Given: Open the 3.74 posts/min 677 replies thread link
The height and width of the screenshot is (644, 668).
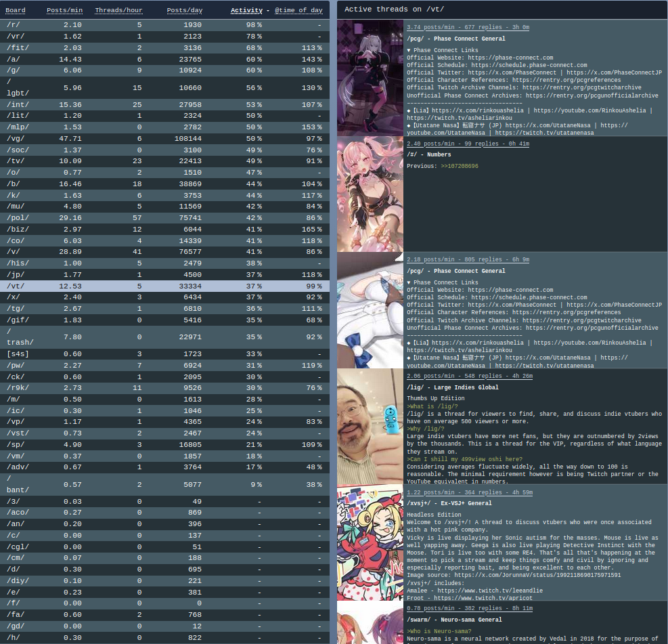Looking at the screenshot, I should click(468, 27).
